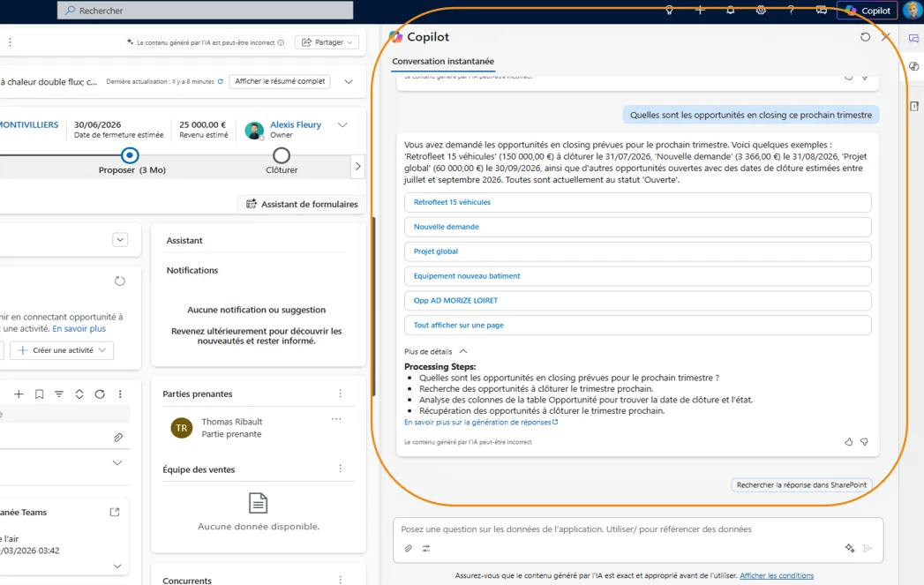This screenshot has width=924, height=585.
Task: Click the timeline add plus icon
Action: pyautogui.click(x=19, y=394)
